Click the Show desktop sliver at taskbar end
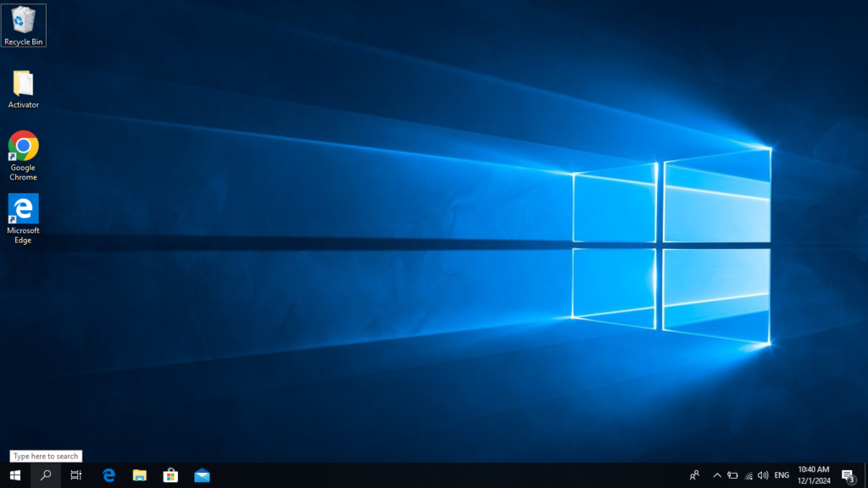The image size is (868, 488). tap(865, 475)
